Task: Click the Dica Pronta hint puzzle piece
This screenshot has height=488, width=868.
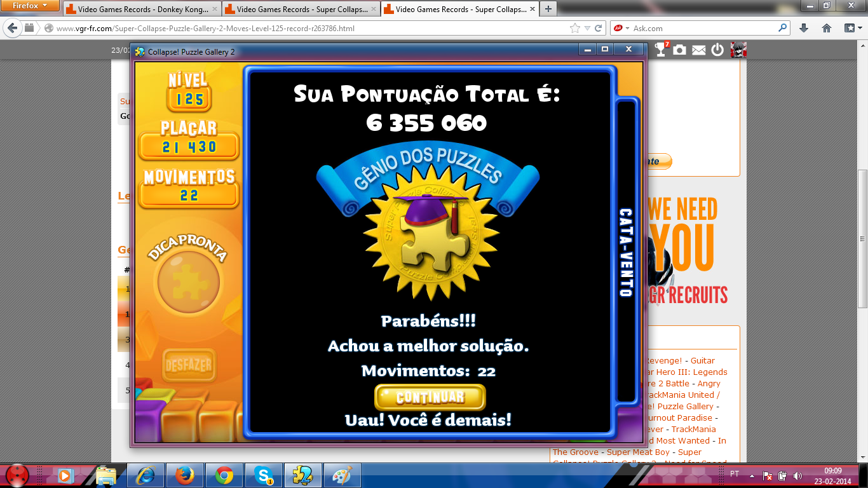Action: [x=188, y=281]
